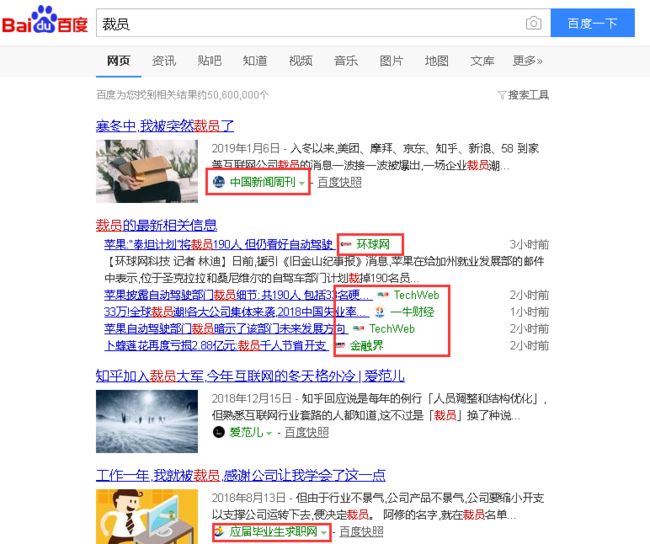Click the 环球网 source logo icon
Image resolution: width=650 pixels, height=544 pixels.
tap(346, 244)
